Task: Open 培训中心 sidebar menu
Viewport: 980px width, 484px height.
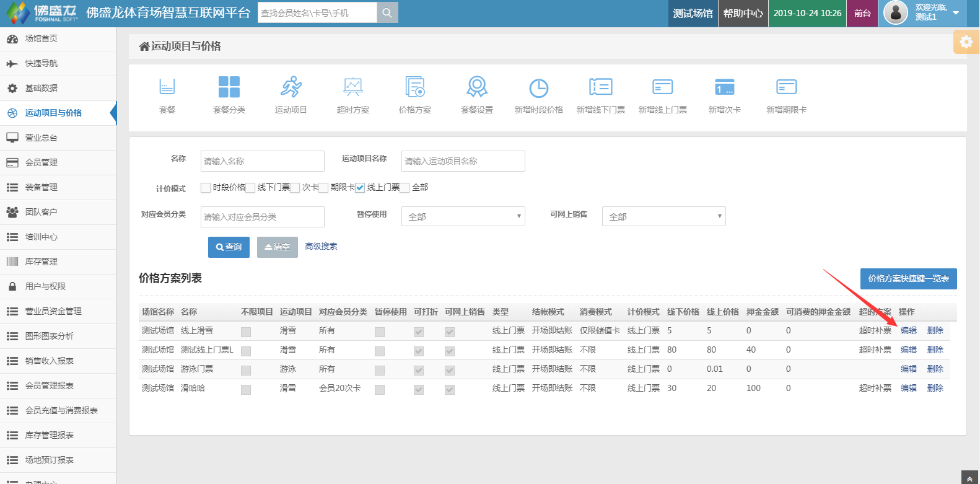Action: [x=58, y=237]
